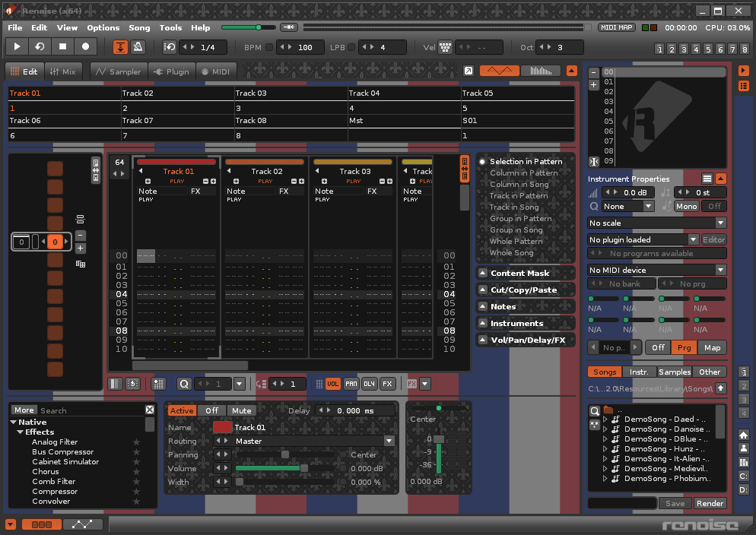This screenshot has width=756, height=535.
Task: Toggle block loop icon next to 1/4
Action: (x=170, y=46)
